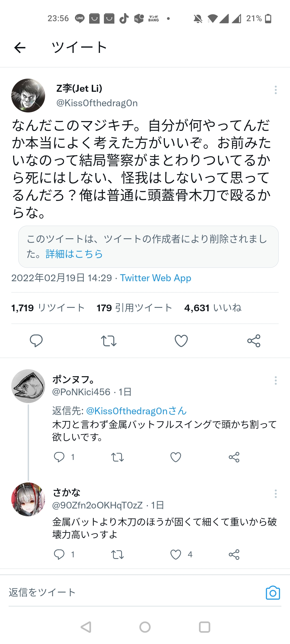The height and width of the screenshot is (644, 290).
Task: View the 179 quote tweets list
Action: click(x=134, y=308)
